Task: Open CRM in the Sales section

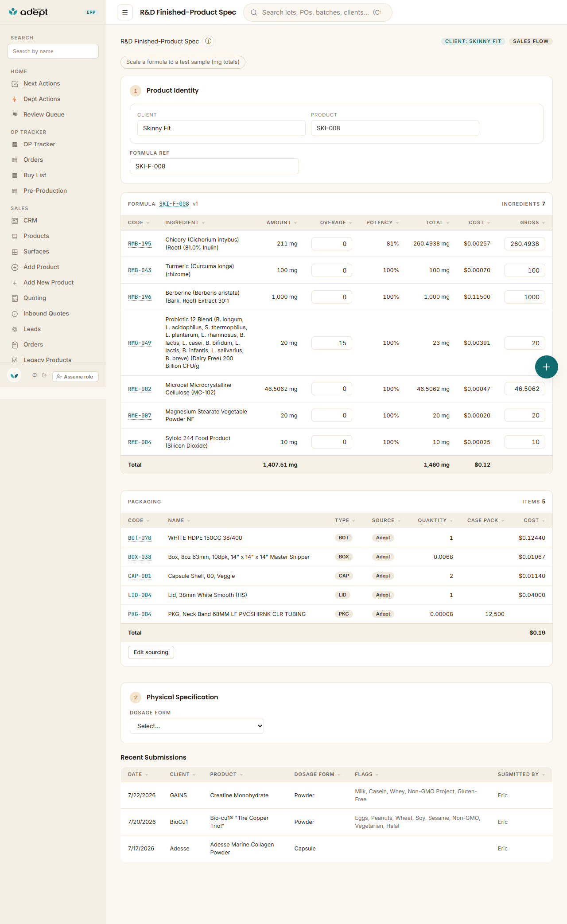Action: click(x=30, y=220)
